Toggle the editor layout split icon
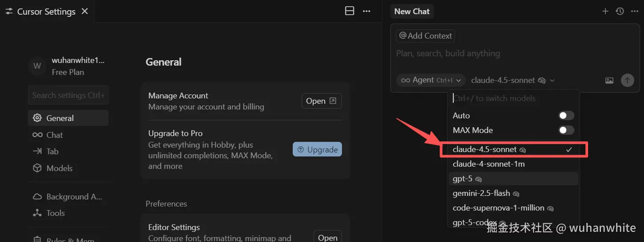Image resolution: width=644 pixels, height=242 pixels. [349, 11]
